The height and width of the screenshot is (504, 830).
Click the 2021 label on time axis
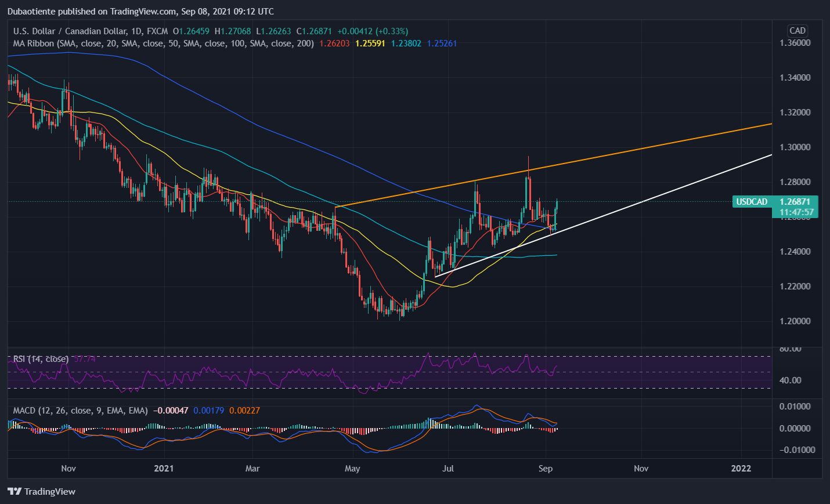coord(164,469)
